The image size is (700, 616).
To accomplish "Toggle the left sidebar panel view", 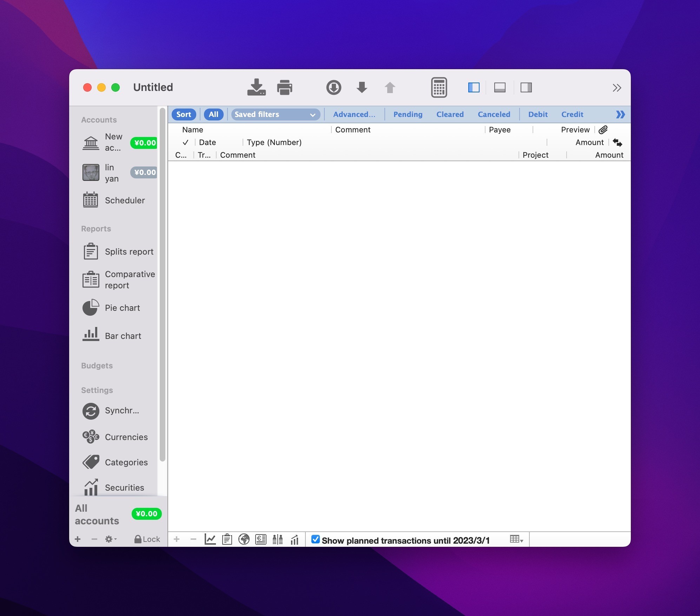I will click(474, 87).
